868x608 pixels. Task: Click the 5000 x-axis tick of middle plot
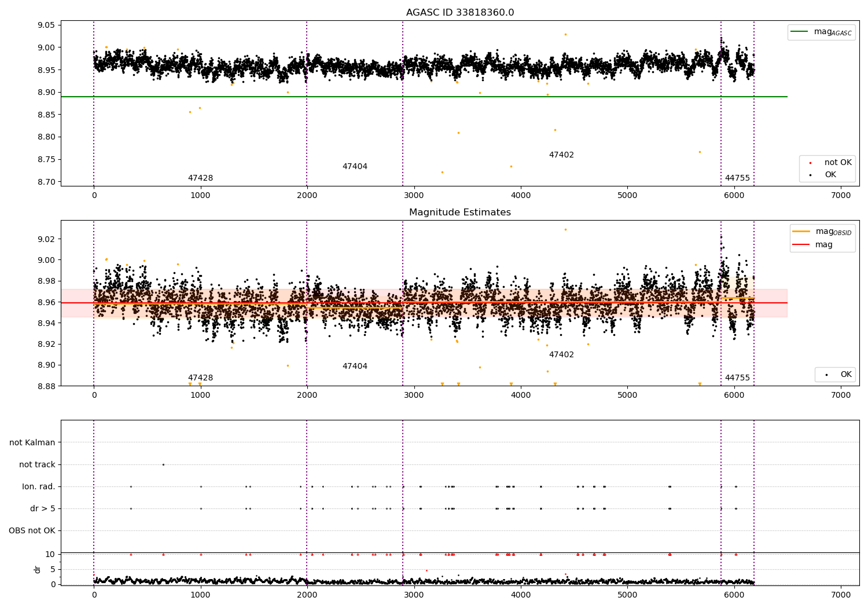[627, 395]
